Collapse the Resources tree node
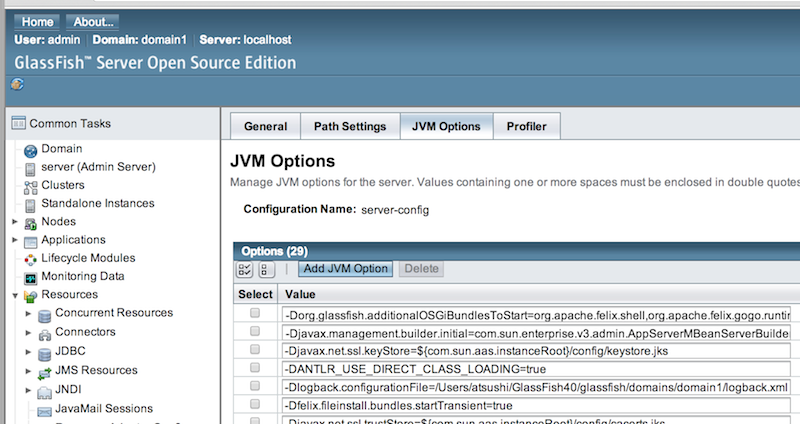 point(14,296)
